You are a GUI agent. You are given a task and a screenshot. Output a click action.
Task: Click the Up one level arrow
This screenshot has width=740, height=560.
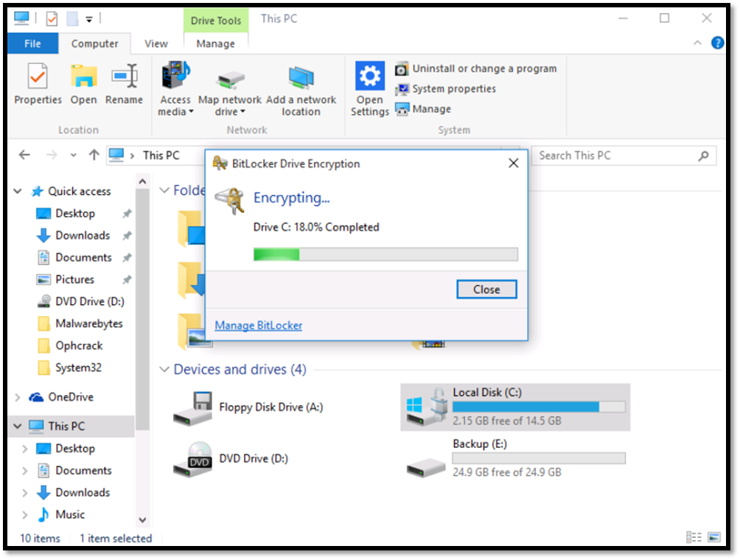(94, 155)
